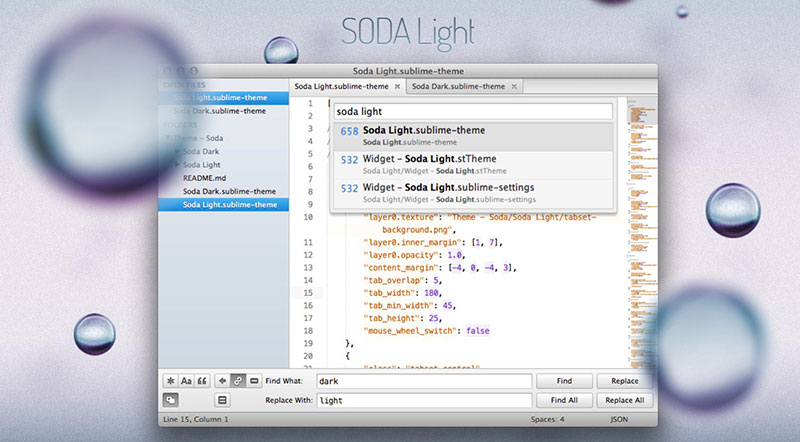The width and height of the screenshot is (800, 442).
Task: Click the "tab_width" key in the code
Action: 390,293
